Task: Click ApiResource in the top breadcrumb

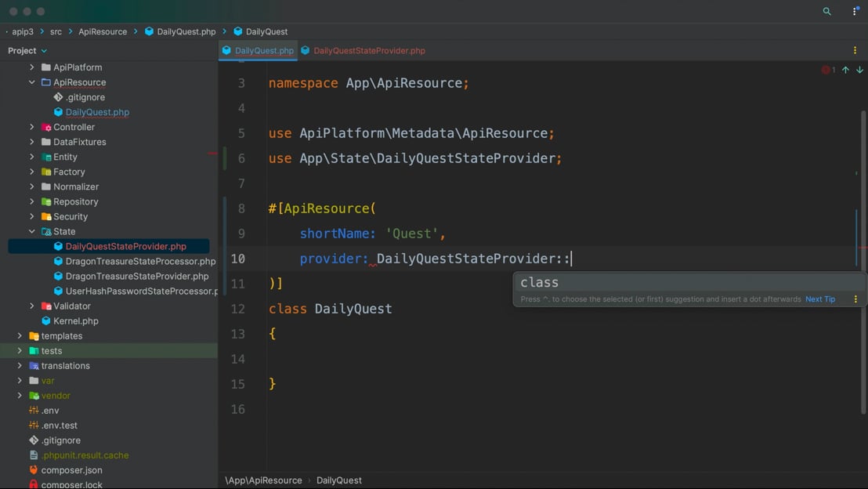Action: pyautogui.click(x=103, y=31)
